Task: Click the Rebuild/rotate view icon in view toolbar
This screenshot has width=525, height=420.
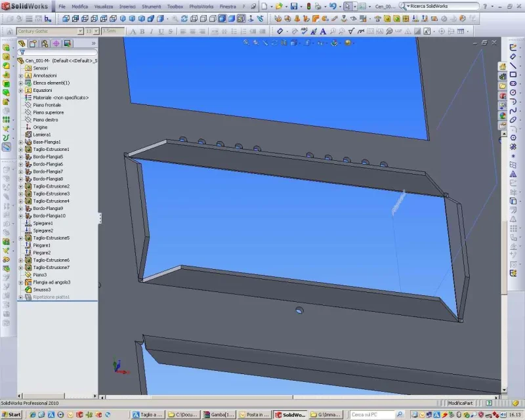Action: pyautogui.click(x=184, y=19)
